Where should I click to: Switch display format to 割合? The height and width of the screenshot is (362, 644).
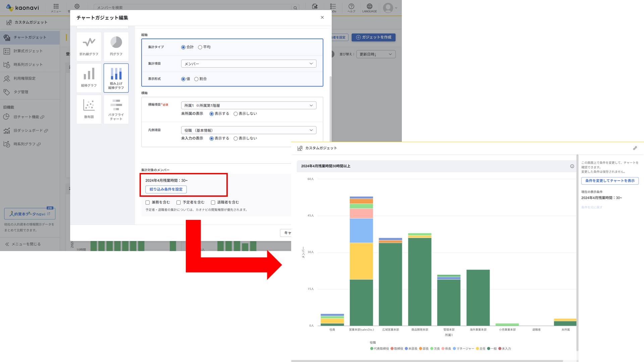click(197, 79)
